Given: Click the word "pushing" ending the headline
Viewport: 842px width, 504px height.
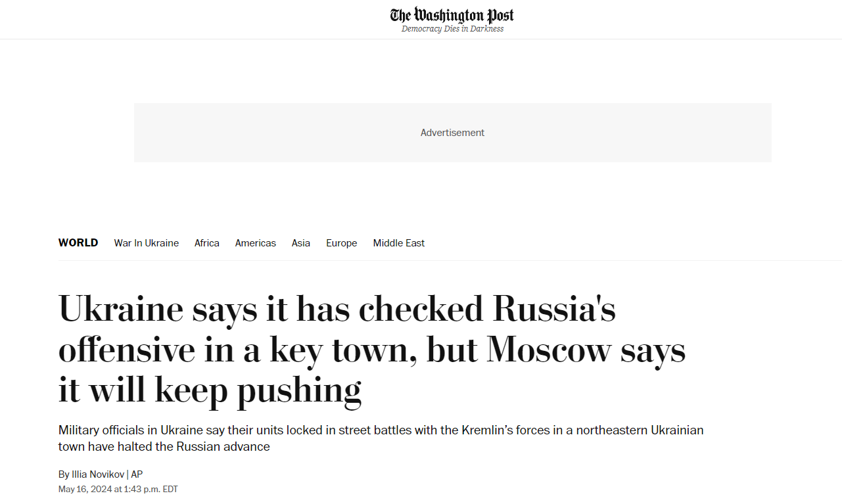Looking at the screenshot, I should tap(299, 390).
